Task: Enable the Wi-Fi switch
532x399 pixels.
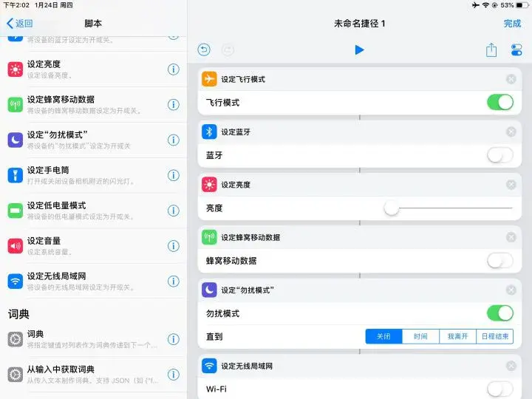Action: click(x=500, y=389)
